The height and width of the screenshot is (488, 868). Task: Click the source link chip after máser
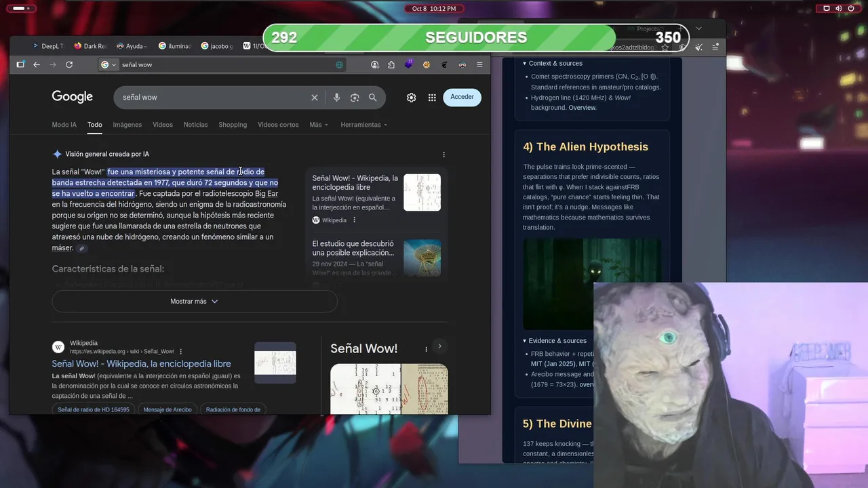(x=81, y=249)
